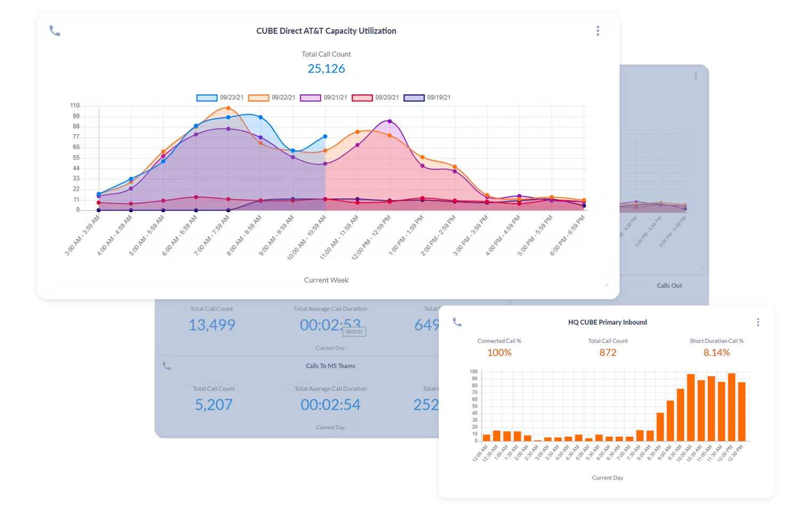The image size is (812, 514).
Task: Click the 8:30 AM bar in bar chart
Action: coord(660,427)
